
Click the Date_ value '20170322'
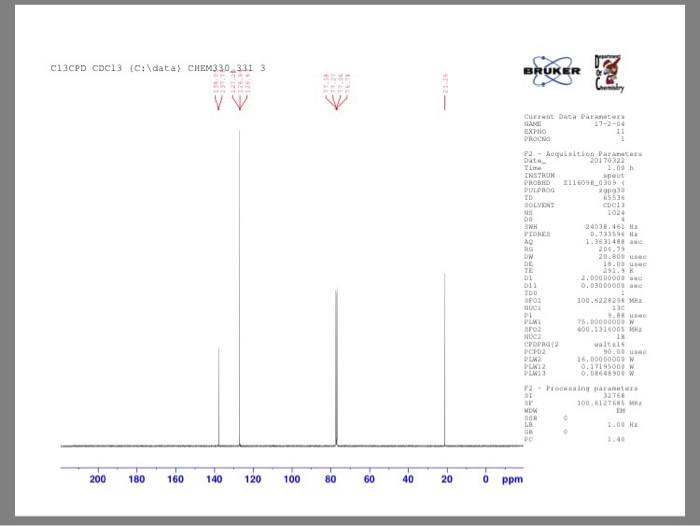[607, 161]
